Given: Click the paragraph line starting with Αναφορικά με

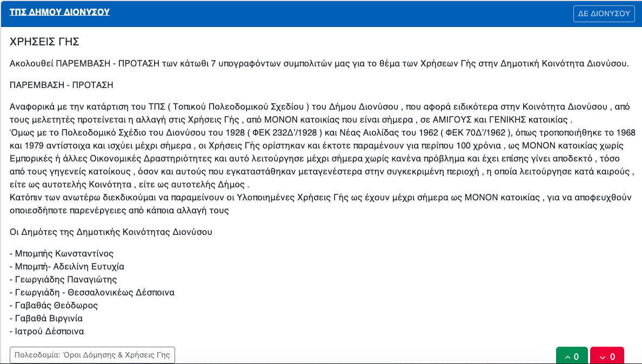Looking at the screenshot, I should [320, 107].
